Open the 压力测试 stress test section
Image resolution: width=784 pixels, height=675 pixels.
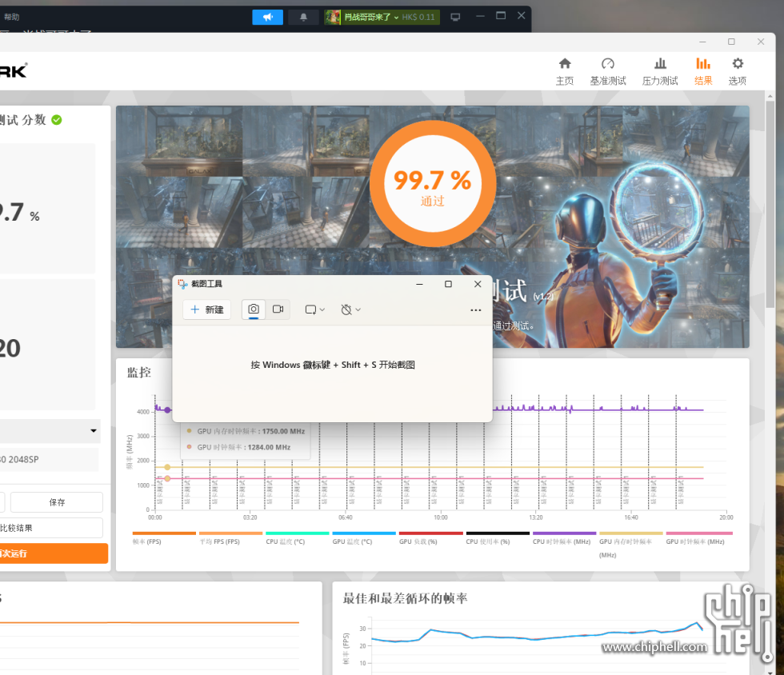(x=660, y=71)
